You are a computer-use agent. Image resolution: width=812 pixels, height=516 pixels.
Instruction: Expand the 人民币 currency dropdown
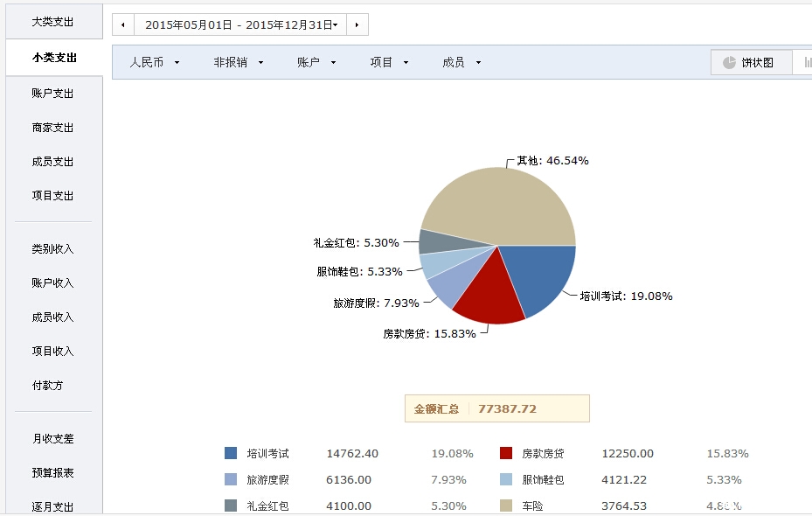(x=155, y=63)
